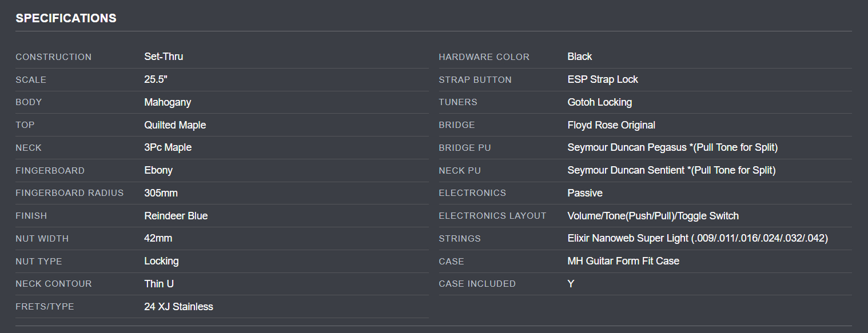This screenshot has width=868, height=333.
Task: Select the Mahogany body text
Action: tap(168, 102)
